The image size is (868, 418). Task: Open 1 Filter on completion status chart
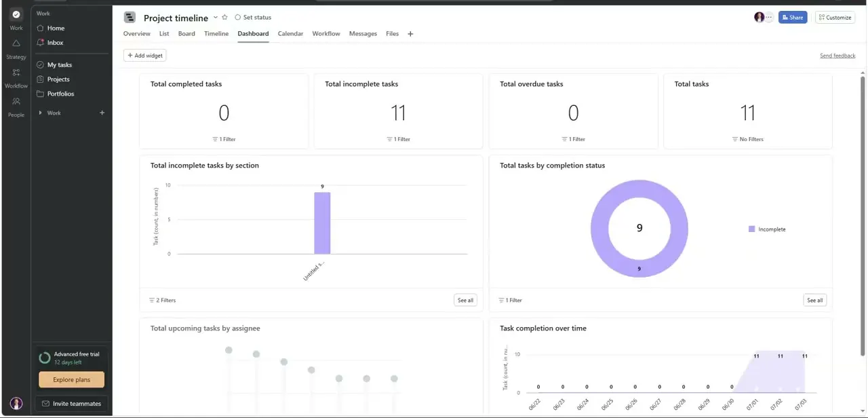click(x=510, y=300)
